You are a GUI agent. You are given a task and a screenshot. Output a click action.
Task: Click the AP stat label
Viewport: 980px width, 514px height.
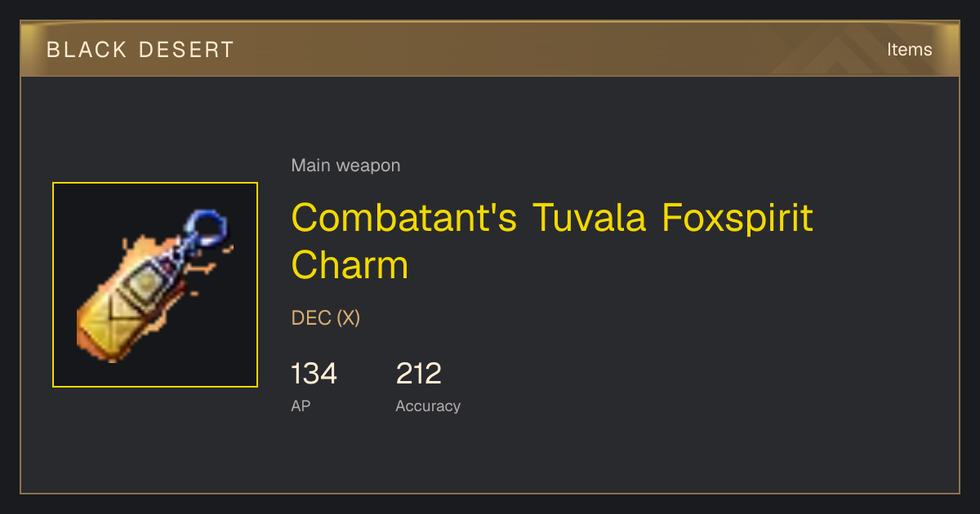(301, 405)
